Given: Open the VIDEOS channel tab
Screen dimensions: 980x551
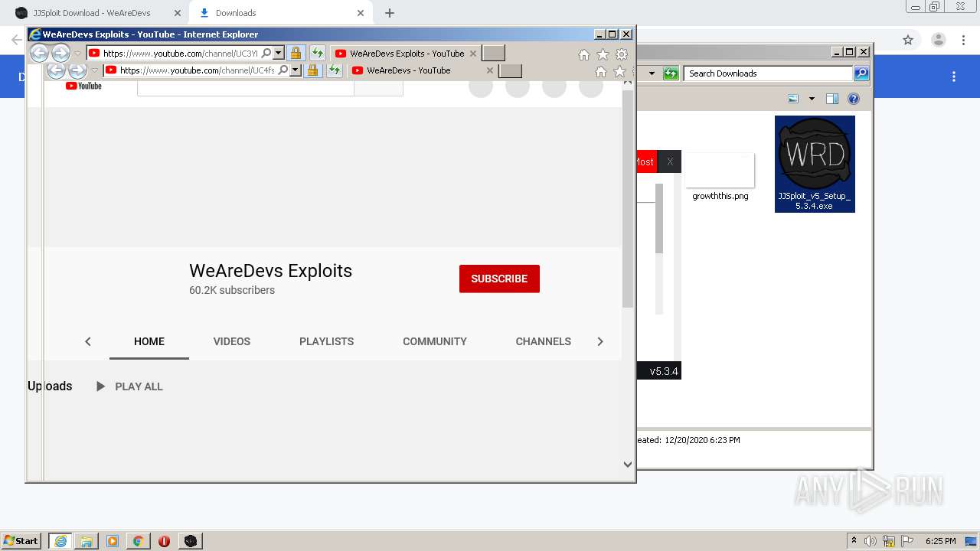Looking at the screenshot, I should tap(232, 341).
